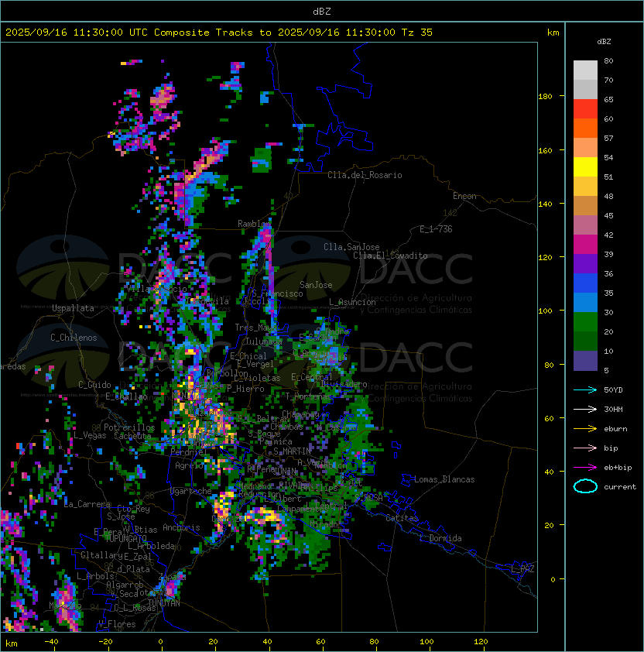Click the '2025/09/16 11:30:00 UTC Composite Tracks' header
The image size is (644, 652).
[129, 33]
